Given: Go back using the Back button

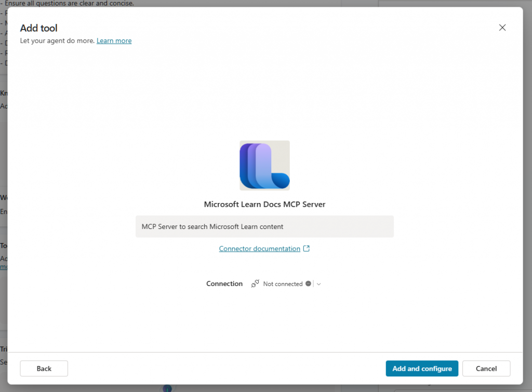Looking at the screenshot, I should point(44,368).
